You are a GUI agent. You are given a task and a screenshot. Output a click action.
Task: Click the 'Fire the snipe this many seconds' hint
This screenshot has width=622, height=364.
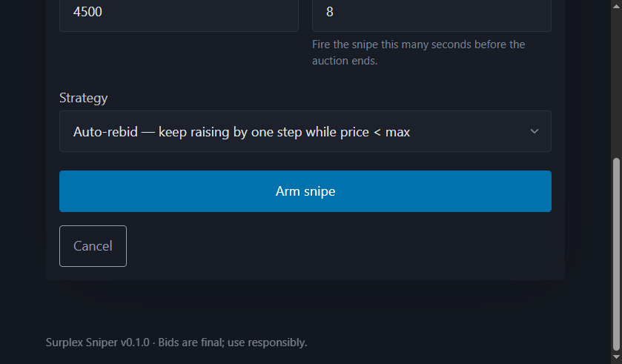[x=418, y=44]
